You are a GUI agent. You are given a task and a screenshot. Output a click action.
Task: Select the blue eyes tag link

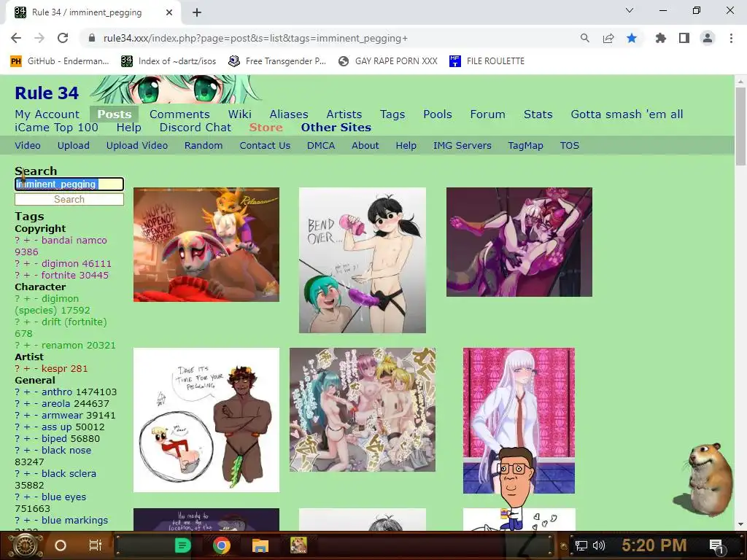[64, 497]
